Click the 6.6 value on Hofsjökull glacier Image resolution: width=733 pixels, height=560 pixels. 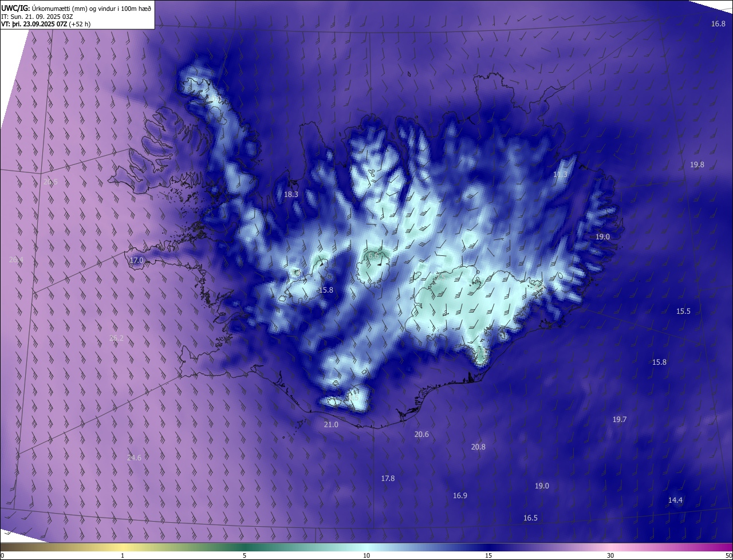tap(375, 255)
